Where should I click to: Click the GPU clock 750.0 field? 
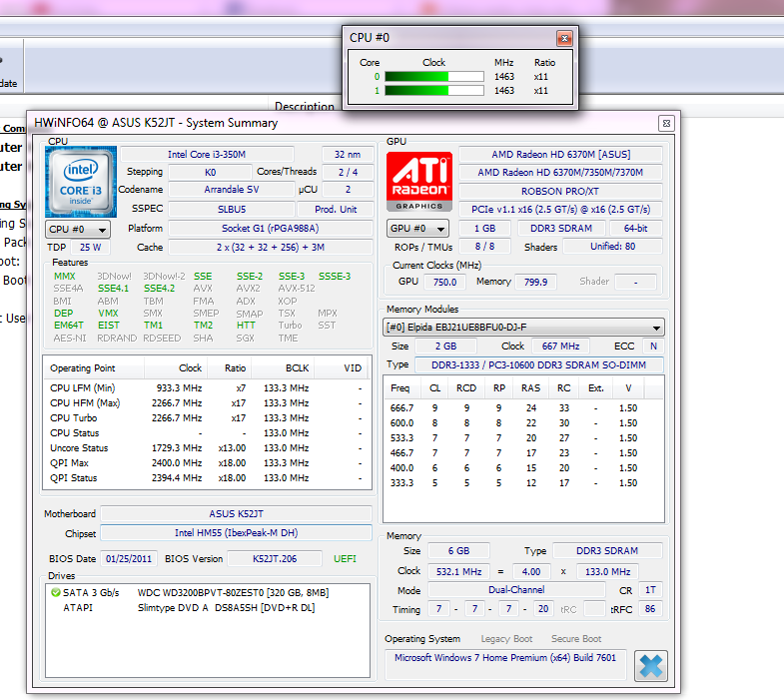point(445,282)
